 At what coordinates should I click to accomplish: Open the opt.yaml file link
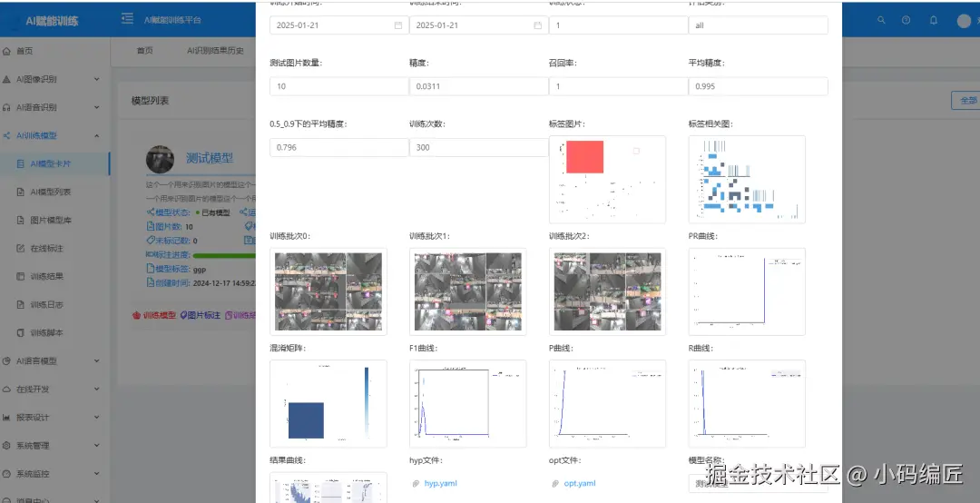[580, 484]
